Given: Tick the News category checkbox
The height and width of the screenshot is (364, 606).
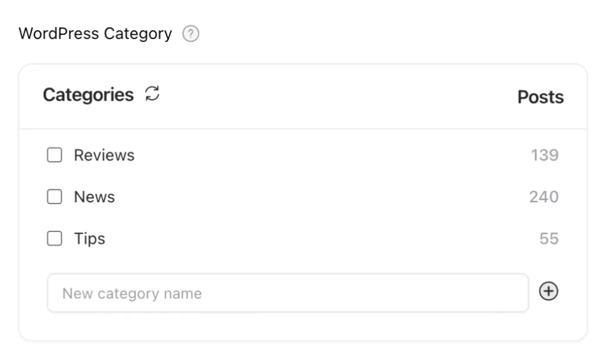Looking at the screenshot, I should pos(54,197).
